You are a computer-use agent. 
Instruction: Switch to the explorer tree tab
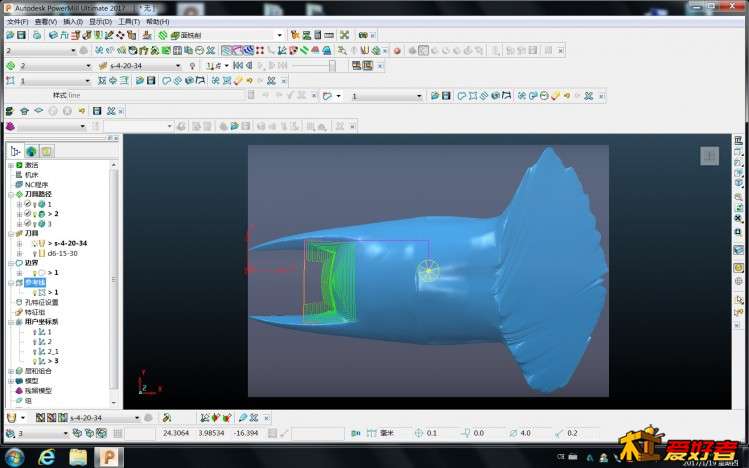(15, 151)
